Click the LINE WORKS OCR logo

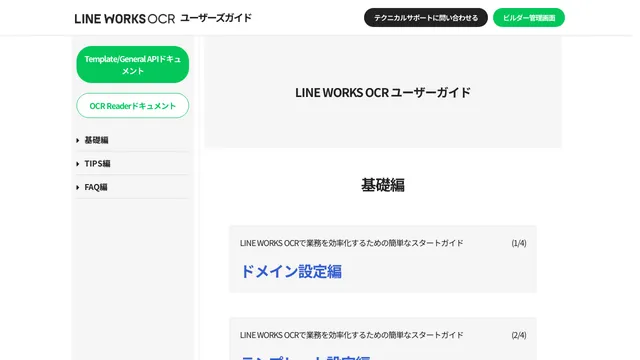click(x=124, y=18)
